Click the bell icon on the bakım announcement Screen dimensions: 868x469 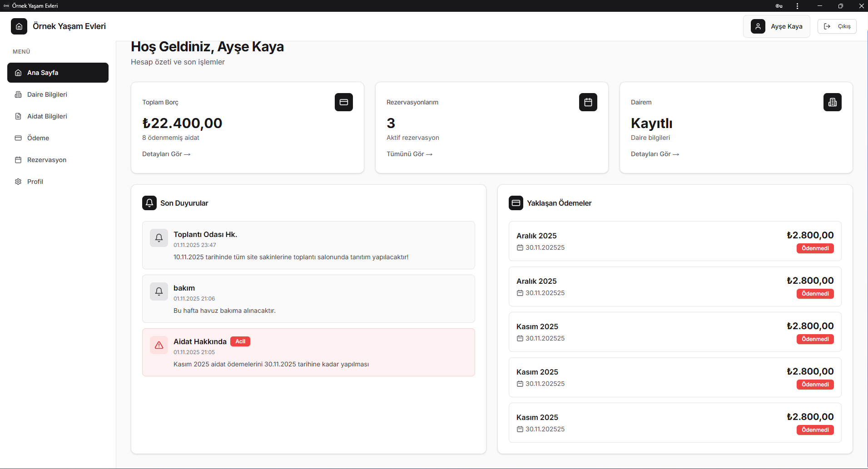point(159,291)
